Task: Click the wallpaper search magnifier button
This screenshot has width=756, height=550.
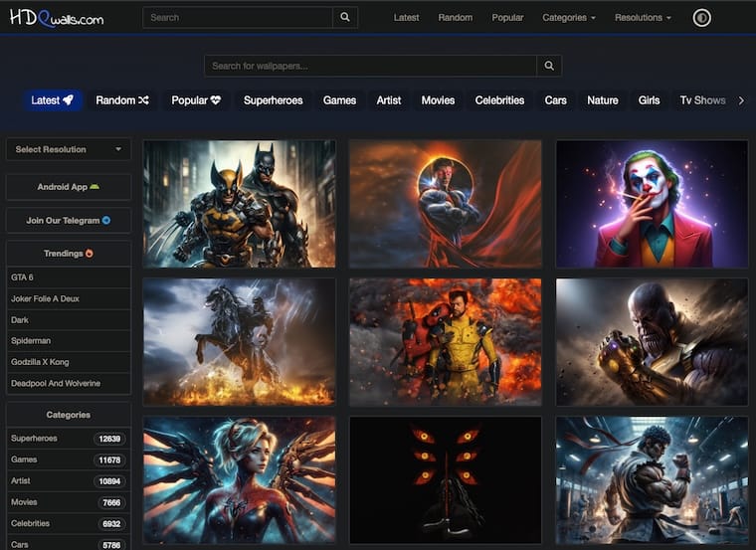Action: 549,66
